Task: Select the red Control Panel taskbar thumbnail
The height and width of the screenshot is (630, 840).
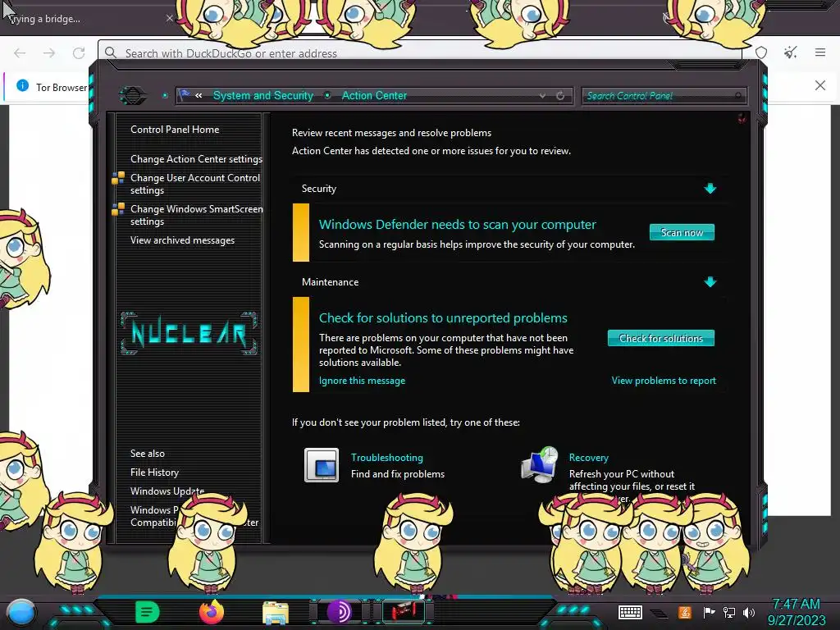Action: click(404, 611)
